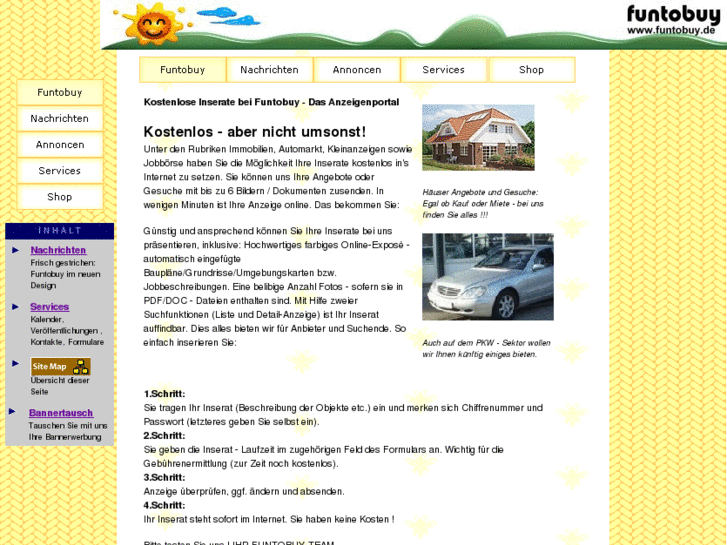Screen dimensions: 727x545
Task: Click the caption 'Häuser Angebote und Gesuche:'
Action: tap(480, 192)
